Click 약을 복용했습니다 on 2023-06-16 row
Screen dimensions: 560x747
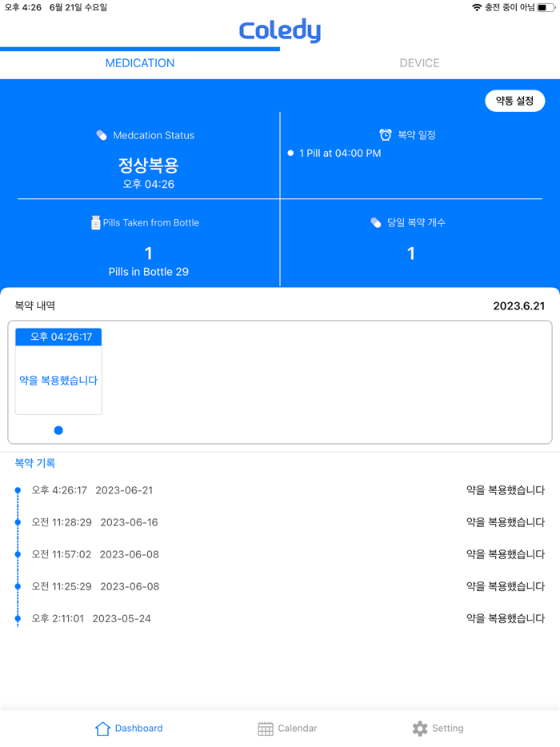[505, 522]
